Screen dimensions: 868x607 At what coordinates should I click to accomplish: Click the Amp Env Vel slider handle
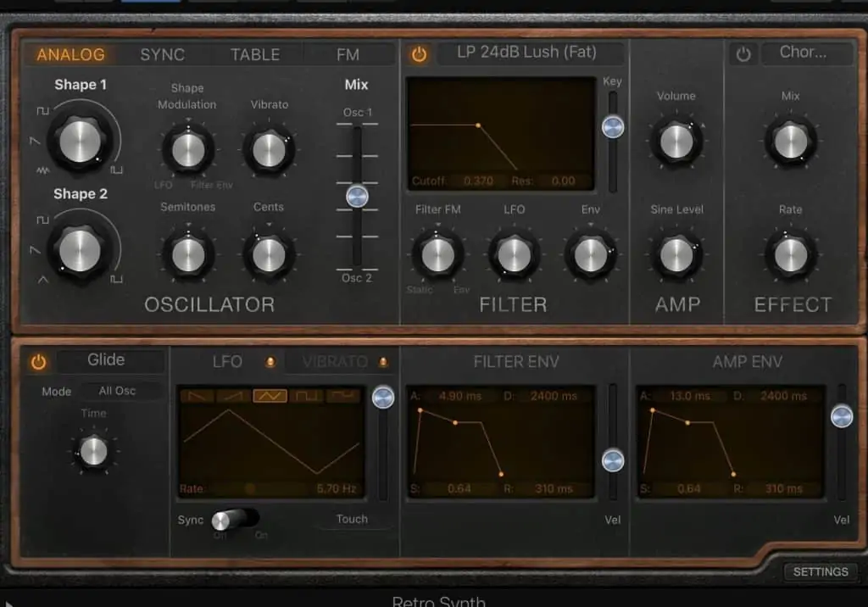[842, 416]
